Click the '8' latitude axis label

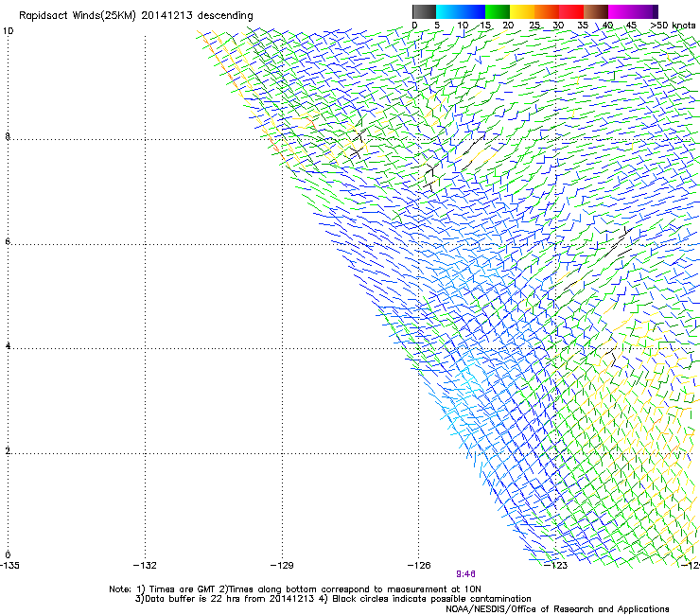[x=8, y=136]
